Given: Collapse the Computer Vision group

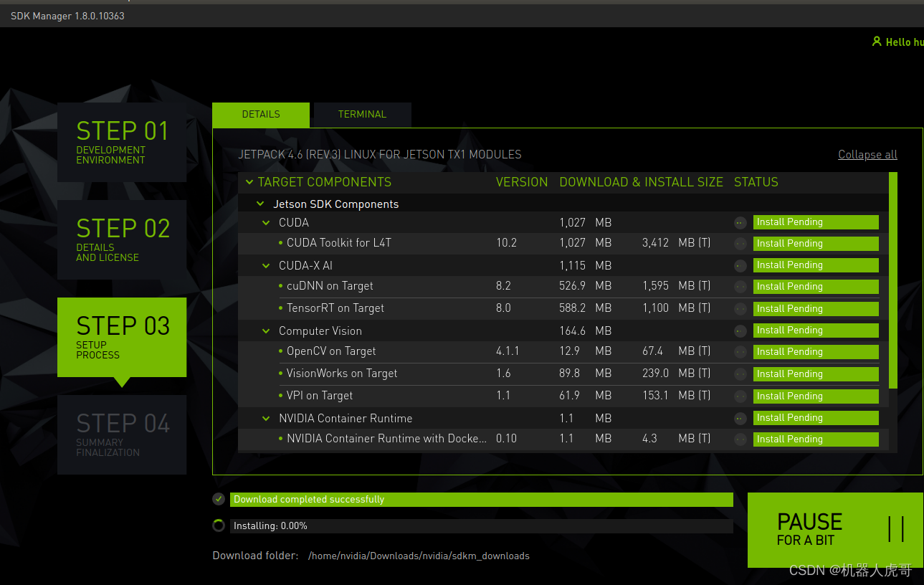Looking at the screenshot, I should click(x=266, y=330).
